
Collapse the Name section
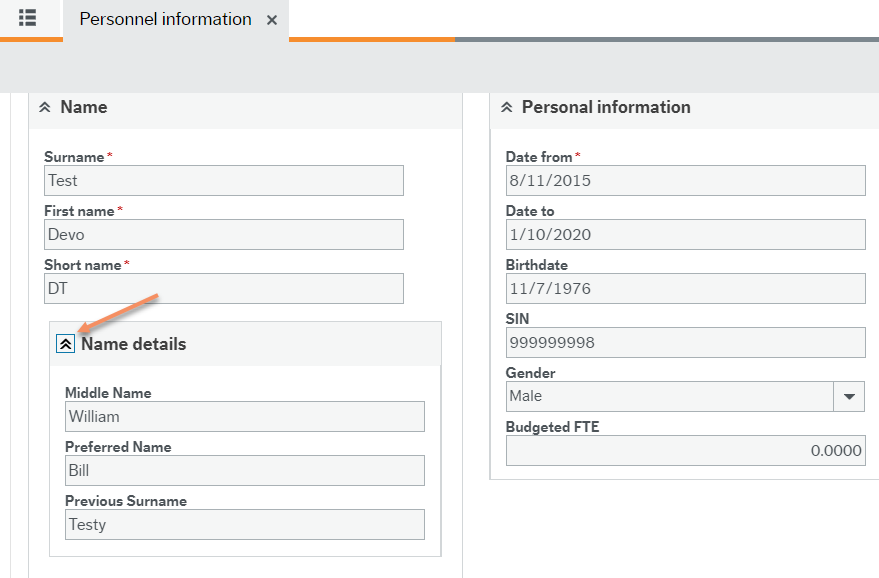pyautogui.click(x=45, y=107)
